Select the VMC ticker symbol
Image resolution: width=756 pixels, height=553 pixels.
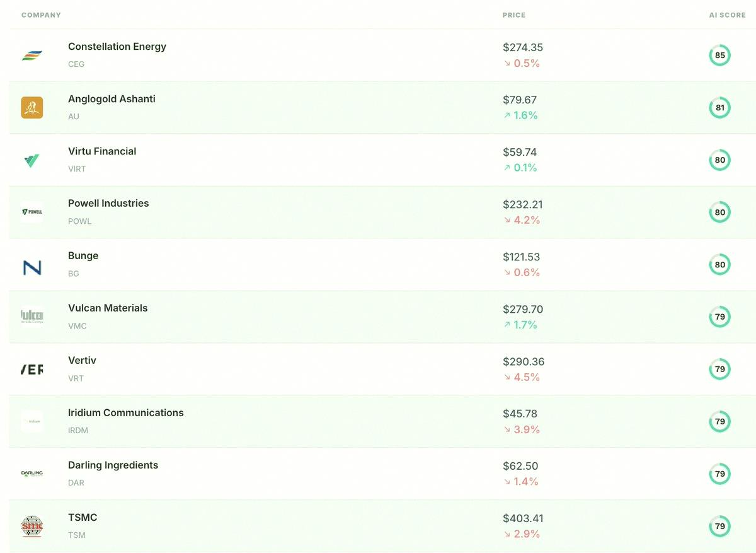click(77, 326)
